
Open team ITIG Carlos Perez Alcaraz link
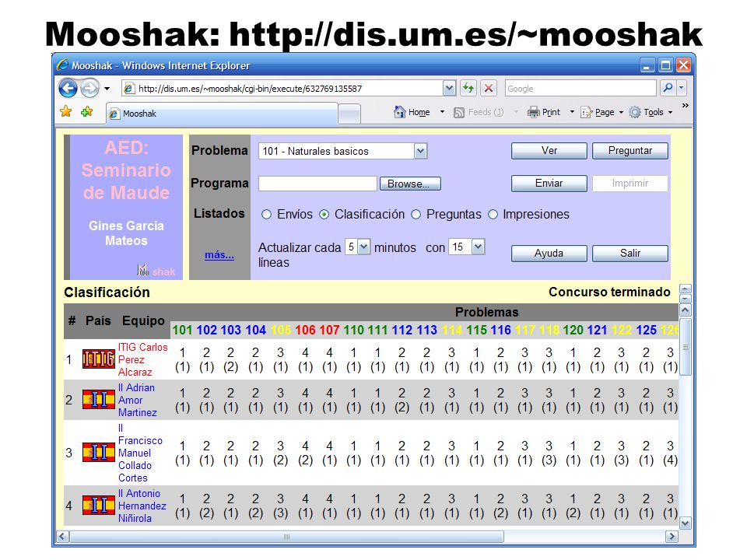[x=142, y=359]
